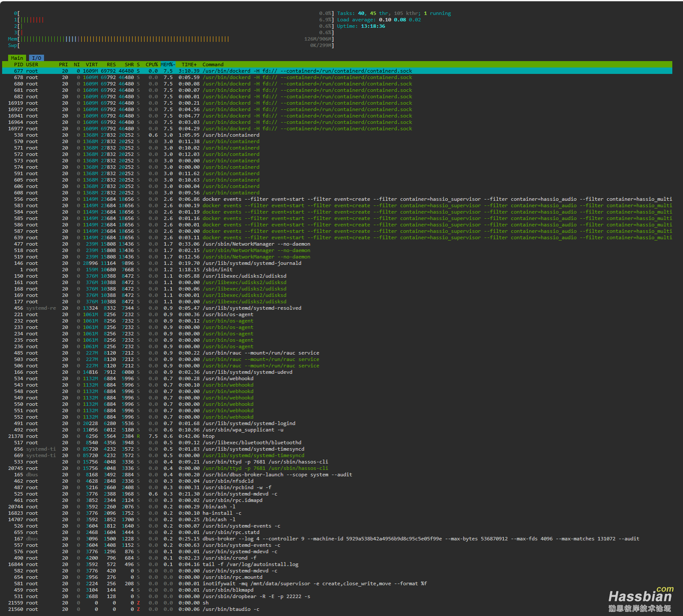683x616 pixels.
Task: Click the Uptime 13:18:36 readout
Action: pos(361,26)
